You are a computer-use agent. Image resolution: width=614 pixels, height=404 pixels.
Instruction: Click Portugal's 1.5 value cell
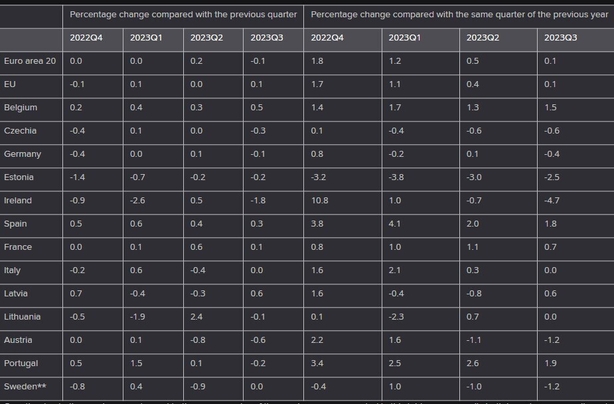click(153, 364)
